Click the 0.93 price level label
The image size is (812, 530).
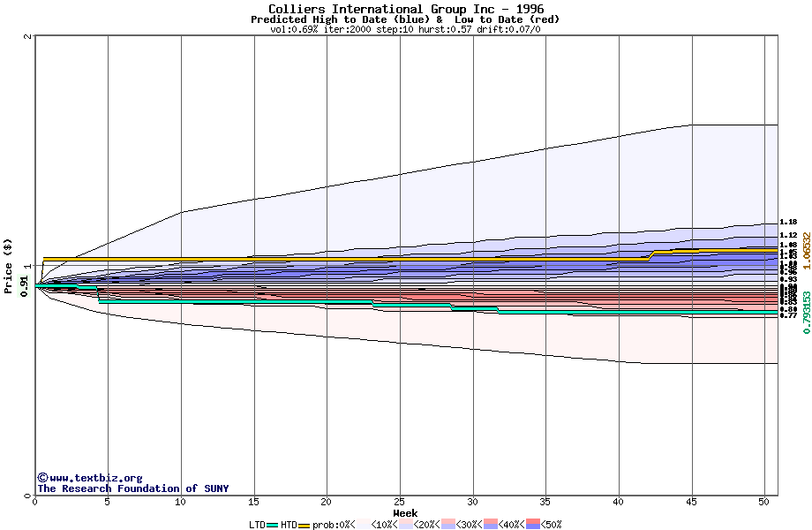pos(788,279)
